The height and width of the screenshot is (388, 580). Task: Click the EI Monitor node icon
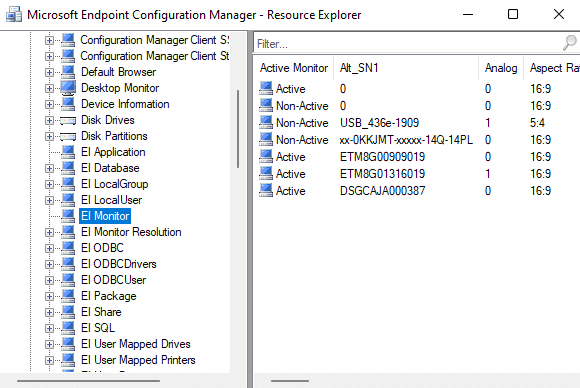[68, 216]
